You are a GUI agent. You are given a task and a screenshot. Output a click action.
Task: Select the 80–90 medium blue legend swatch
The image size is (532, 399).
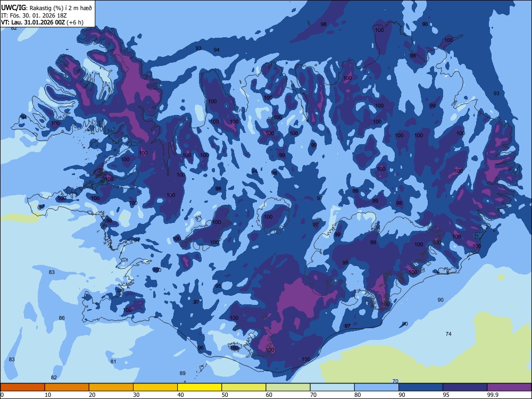(377, 387)
